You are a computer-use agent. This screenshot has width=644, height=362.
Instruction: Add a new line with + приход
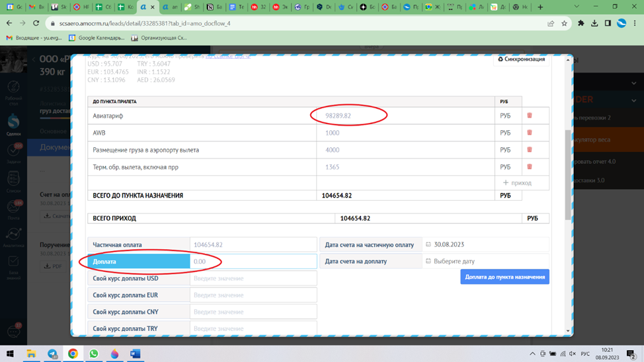point(517,183)
